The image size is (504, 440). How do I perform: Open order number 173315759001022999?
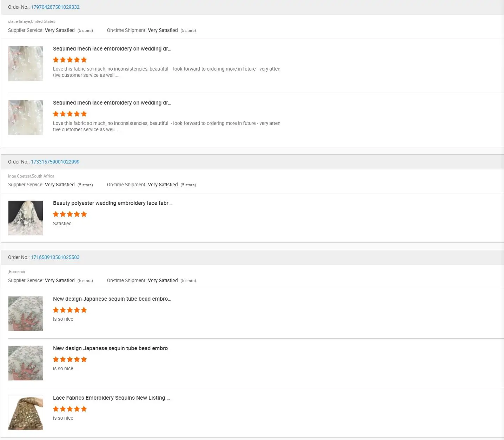(x=55, y=162)
